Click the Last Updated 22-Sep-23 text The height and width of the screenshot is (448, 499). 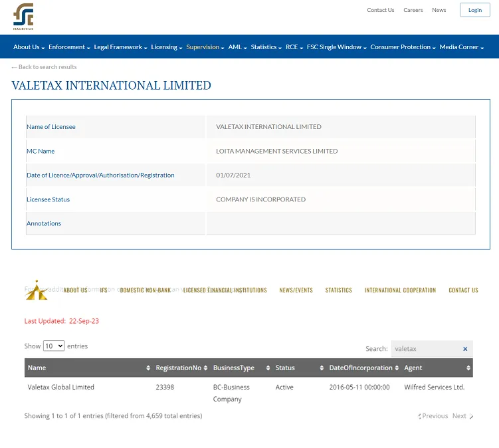click(x=61, y=321)
